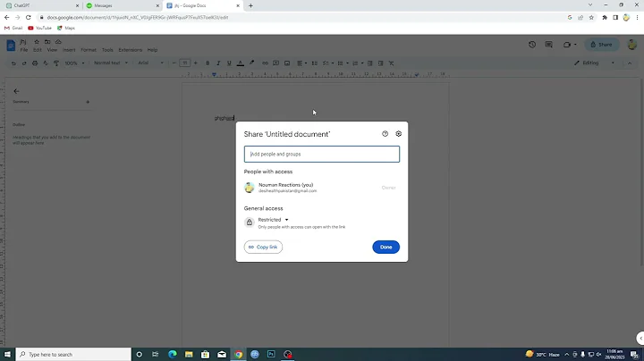Click the Google account avatar in Docs header
Viewport: 644px width, 361px height.
click(632, 45)
